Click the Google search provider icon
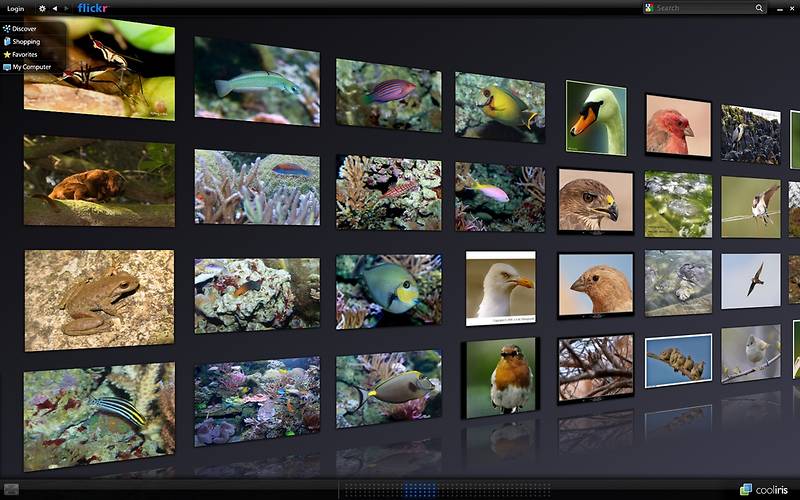 click(x=649, y=8)
